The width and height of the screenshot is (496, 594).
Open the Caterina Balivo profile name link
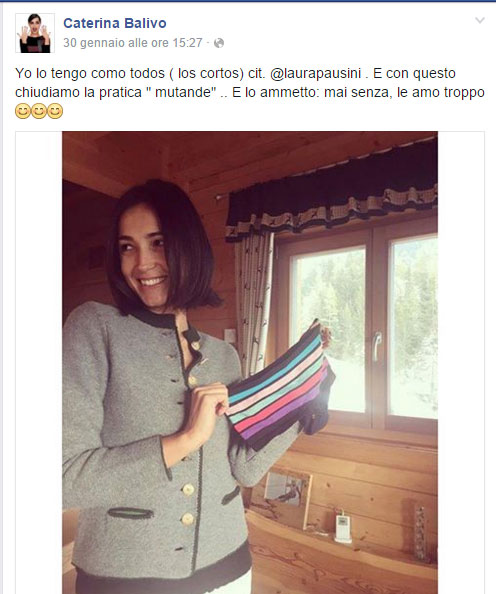(x=115, y=23)
